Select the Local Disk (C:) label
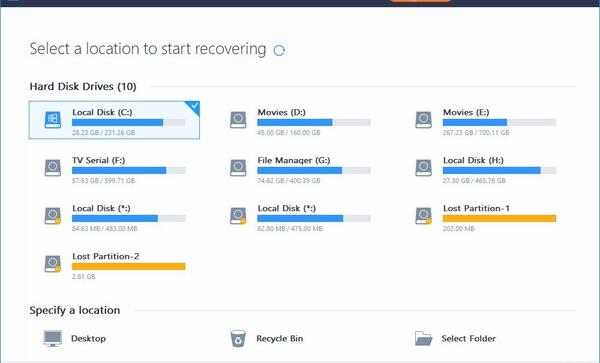Viewport: 600px width, 363px height. click(102, 112)
